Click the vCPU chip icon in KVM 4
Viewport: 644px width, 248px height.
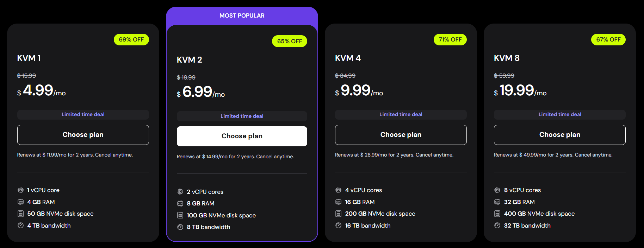click(338, 190)
